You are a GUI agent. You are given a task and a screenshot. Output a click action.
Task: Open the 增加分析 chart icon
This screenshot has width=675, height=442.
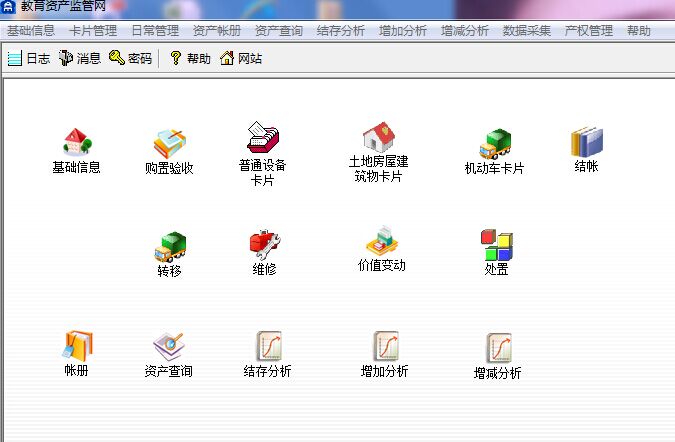[386, 346]
